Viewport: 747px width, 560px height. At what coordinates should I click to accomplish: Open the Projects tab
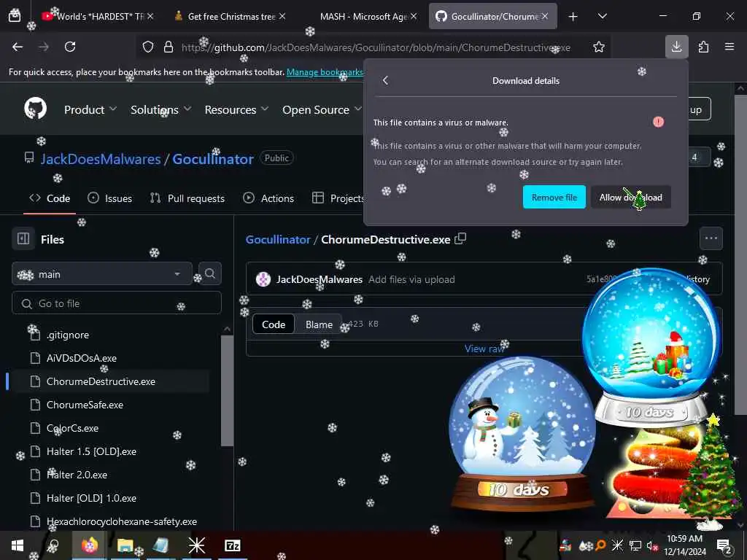pos(338,198)
